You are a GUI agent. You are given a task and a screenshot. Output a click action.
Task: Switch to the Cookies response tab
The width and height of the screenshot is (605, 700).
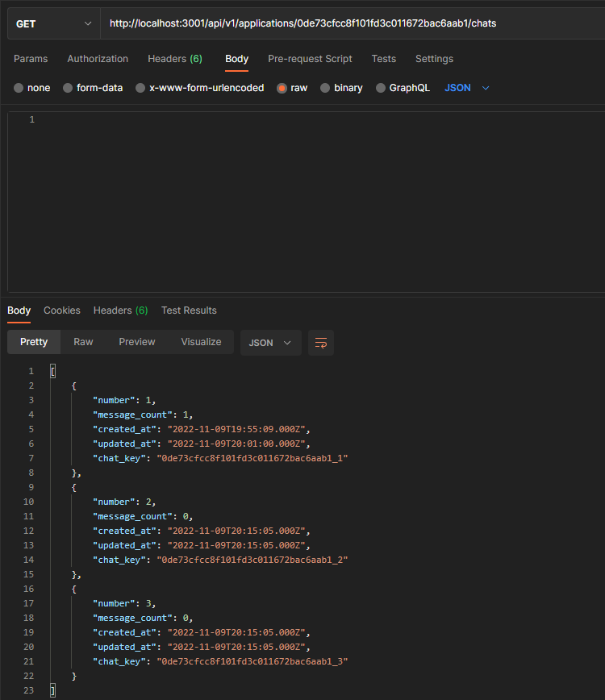tap(61, 310)
